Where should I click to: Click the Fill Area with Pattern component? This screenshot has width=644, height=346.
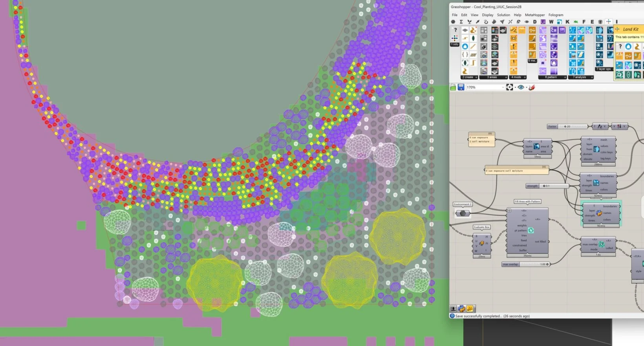(527, 232)
